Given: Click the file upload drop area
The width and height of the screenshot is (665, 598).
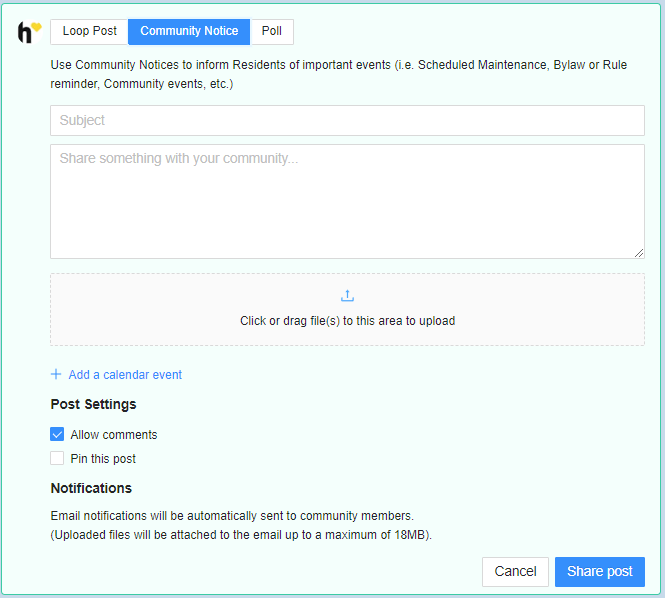Looking at the screenshot, I should 347,309.
